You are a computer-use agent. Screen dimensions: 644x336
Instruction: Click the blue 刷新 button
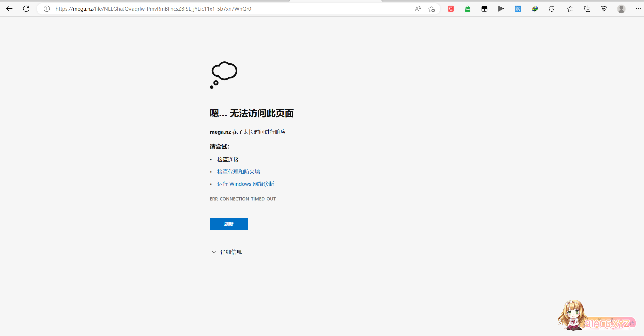click(x=229, y=224)
